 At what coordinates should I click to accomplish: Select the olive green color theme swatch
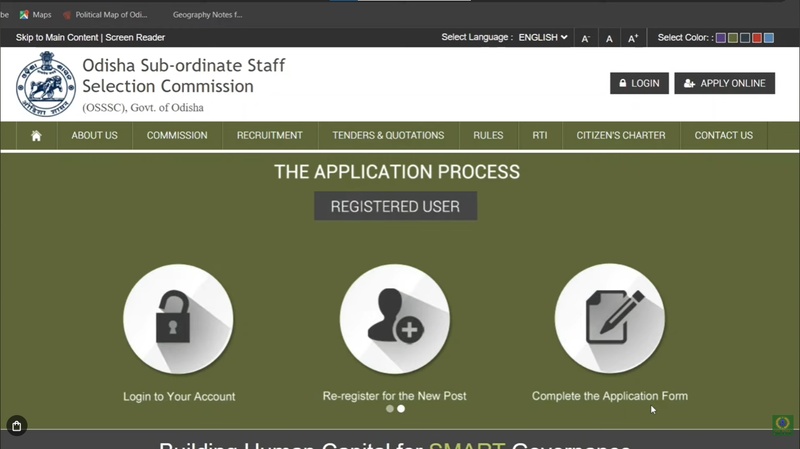733,38
